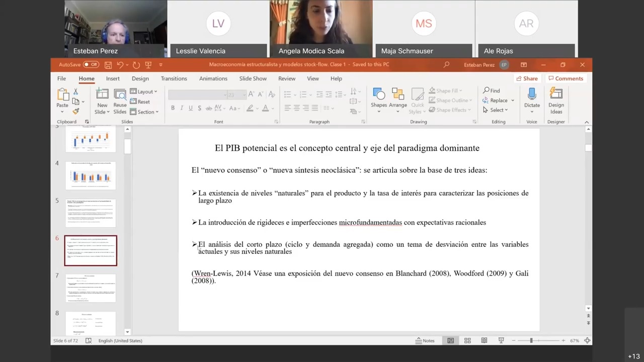Expand the Layout dropdown
Image resolution: width=644 pixels, height=362 pixels.
click(x=144, y=92)
